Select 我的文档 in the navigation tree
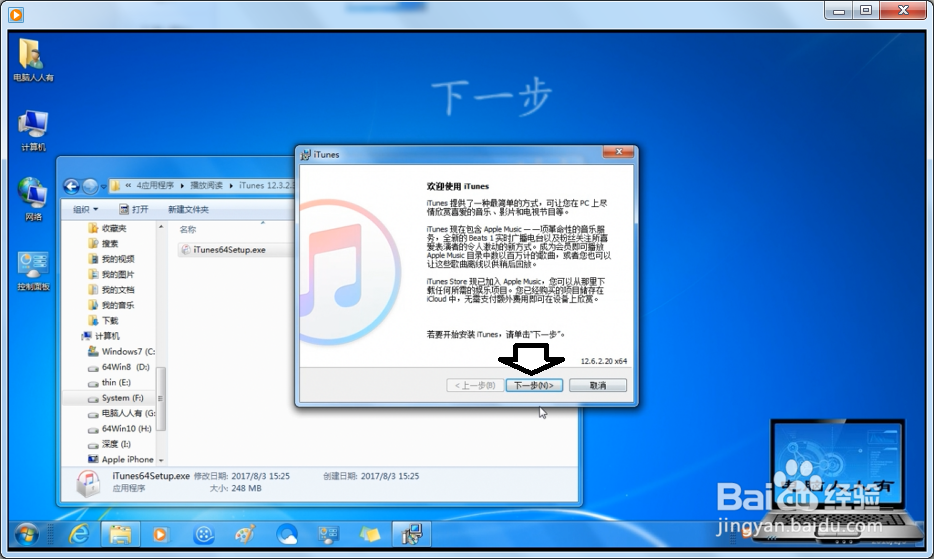The image size is (934, 559). 111,290
